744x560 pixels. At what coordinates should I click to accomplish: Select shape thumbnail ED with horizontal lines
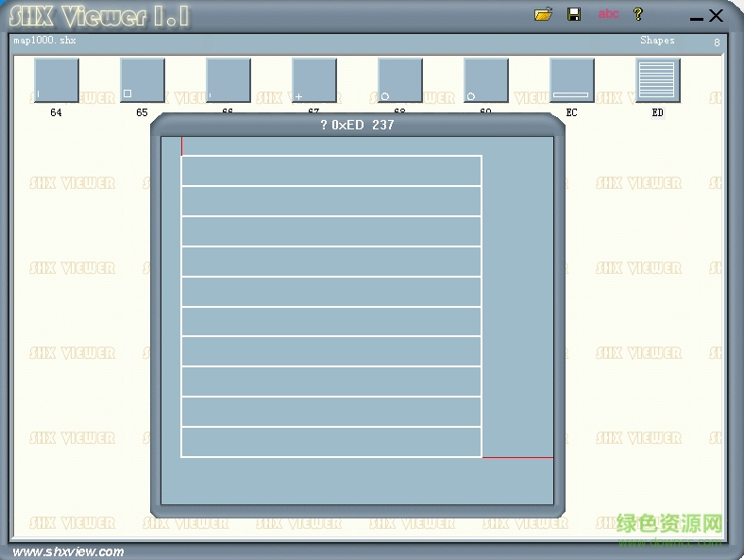[x=658, y=79]
